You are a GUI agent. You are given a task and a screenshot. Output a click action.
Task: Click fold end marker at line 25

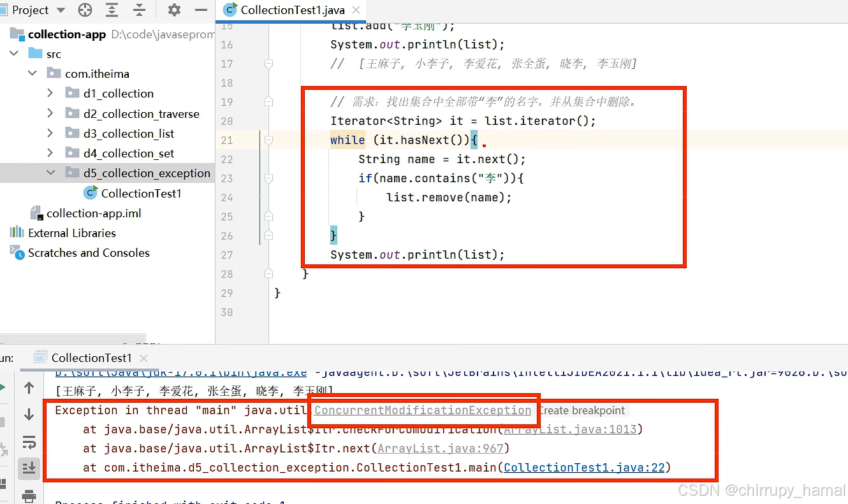coord(268,217)
